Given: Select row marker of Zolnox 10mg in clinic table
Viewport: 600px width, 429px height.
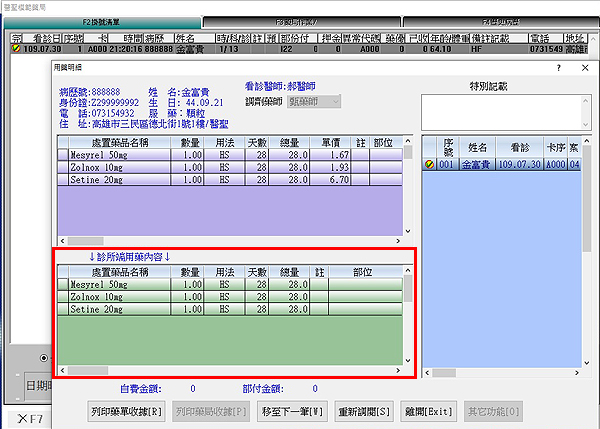Looking at the screenshot, I should [64, 297].
